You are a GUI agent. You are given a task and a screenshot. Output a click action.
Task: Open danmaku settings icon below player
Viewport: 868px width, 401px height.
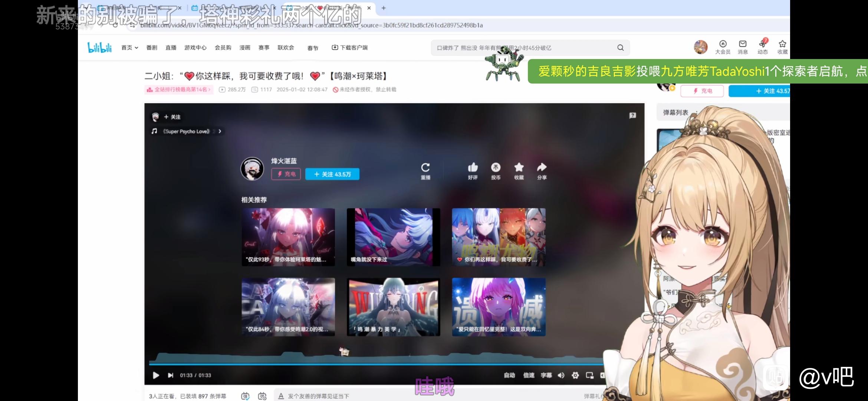[x=262, y=396]
